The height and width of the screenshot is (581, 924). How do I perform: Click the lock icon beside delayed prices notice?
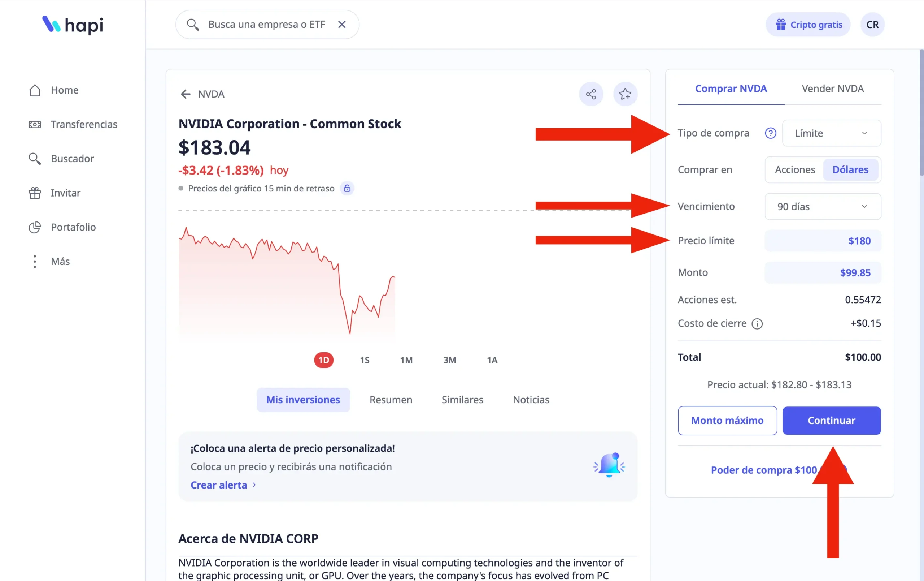coord(347,189)
